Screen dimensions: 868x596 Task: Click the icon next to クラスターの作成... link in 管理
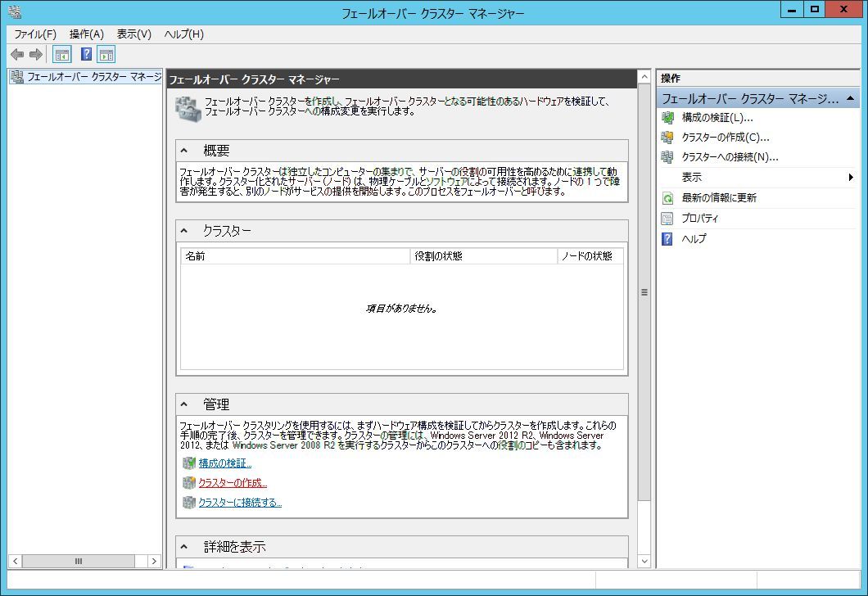[x=189, y=483]
